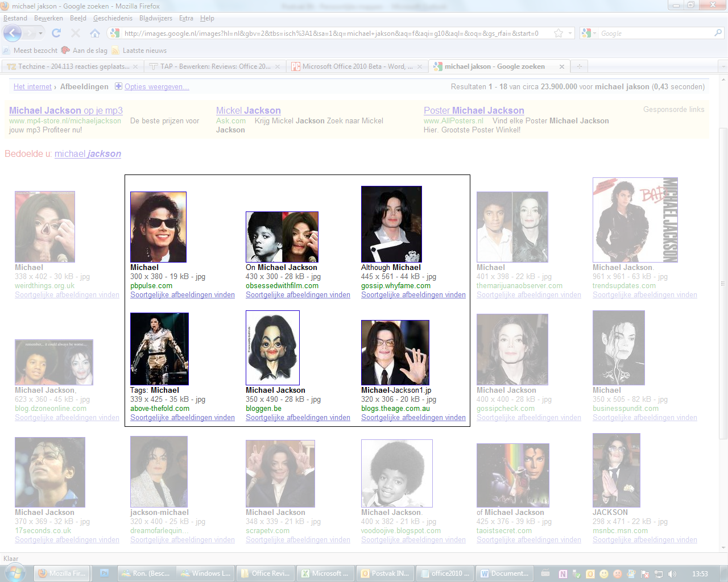Click the volume speaker tray icon

pyautogui.click(x=673, y=574)
